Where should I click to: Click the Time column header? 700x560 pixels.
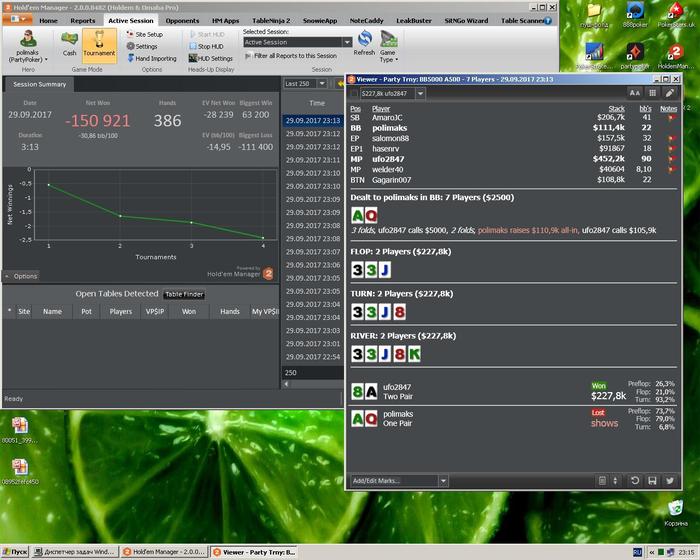coord(317,103)
